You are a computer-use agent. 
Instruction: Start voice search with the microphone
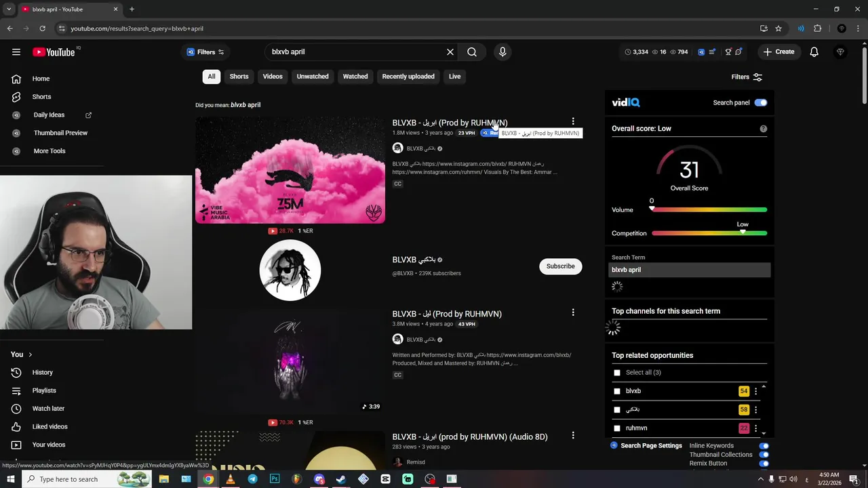point(502,52)
